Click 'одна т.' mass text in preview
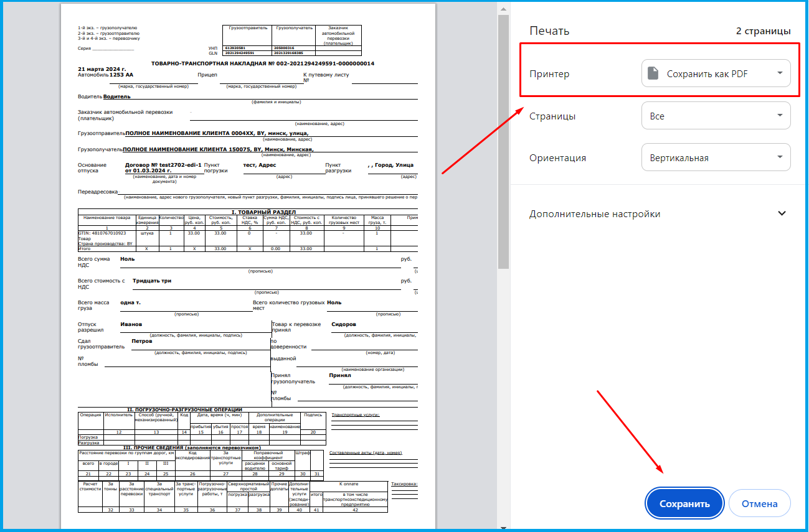Image resolution: width=809 pixels, height=532 pixels. click(130, 302)
